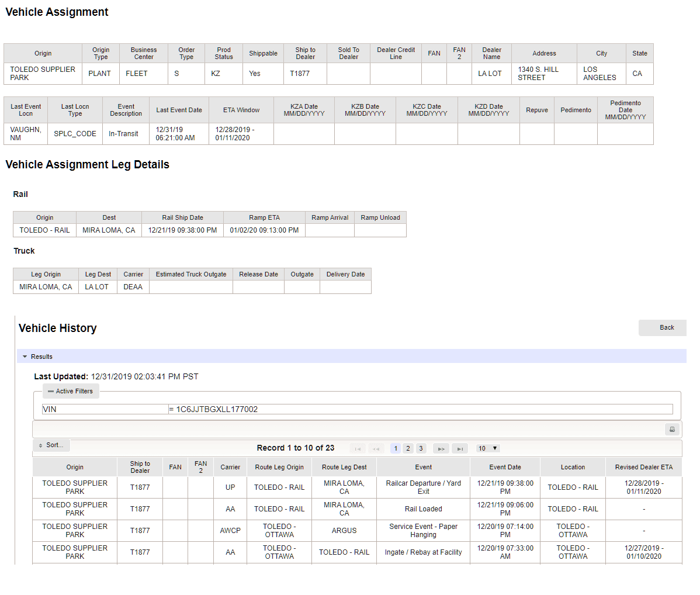Click 'VAUGHN, NM' last event location

tap(26, 134)
